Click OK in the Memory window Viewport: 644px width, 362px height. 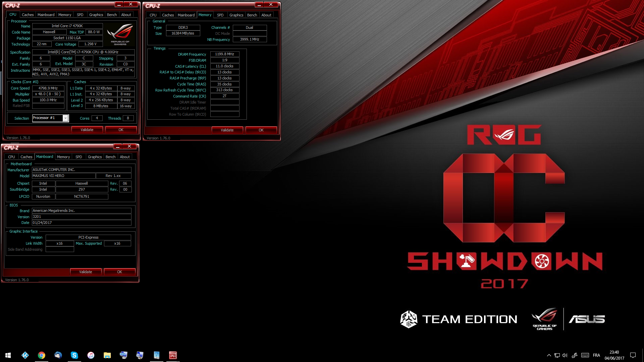261,130
